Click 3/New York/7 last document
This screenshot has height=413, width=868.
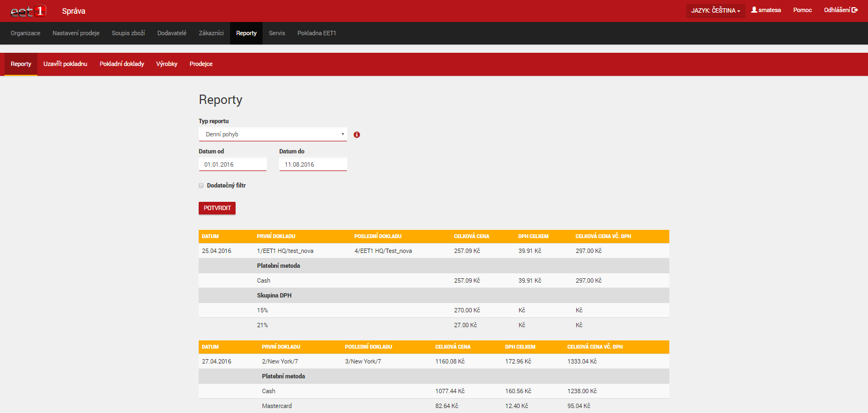click(363, 361)
